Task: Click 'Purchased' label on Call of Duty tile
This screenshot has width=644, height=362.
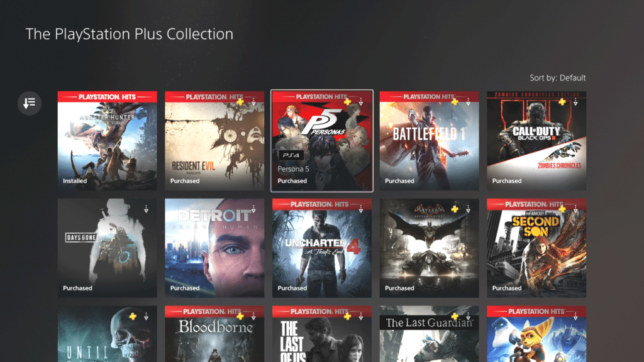Action: (x=507, y=181)
